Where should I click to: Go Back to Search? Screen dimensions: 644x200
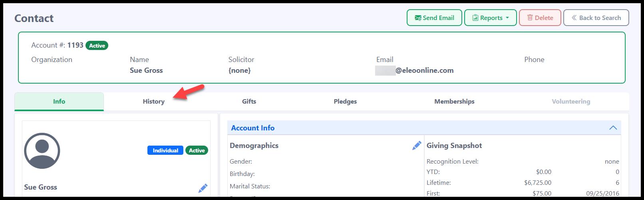point(596,18)
